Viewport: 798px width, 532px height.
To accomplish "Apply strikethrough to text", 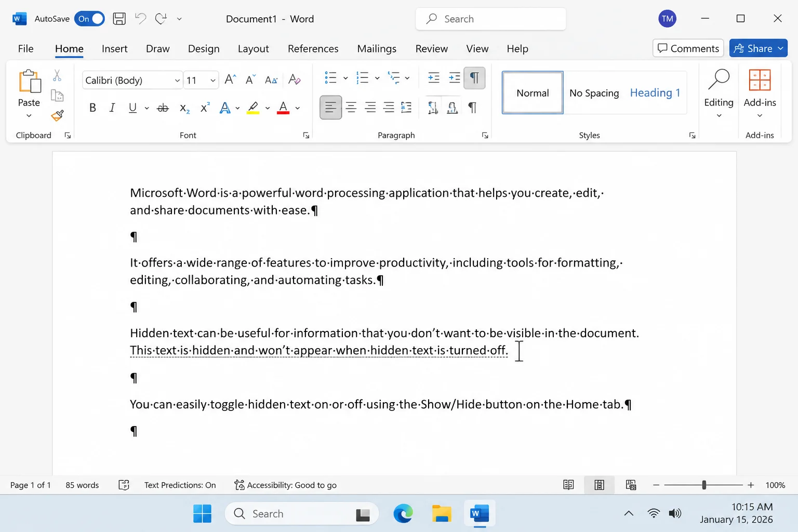I will [163, 108].
